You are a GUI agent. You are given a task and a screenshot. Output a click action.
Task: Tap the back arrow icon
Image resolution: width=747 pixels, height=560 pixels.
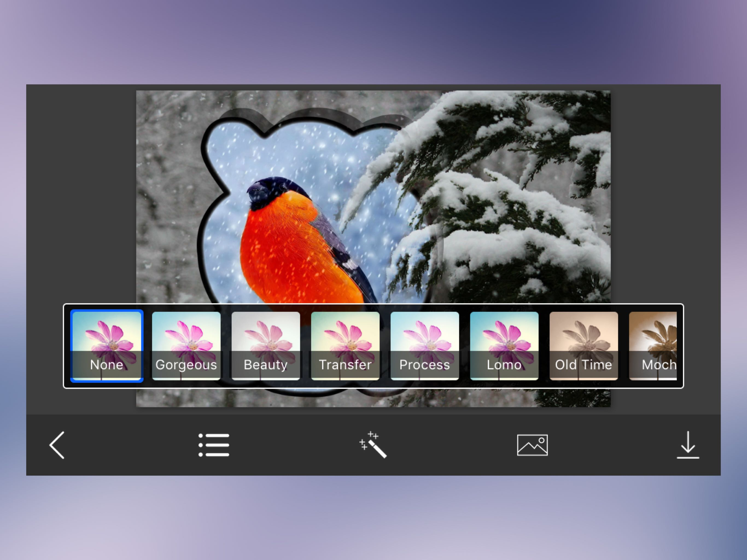[57, 445]
